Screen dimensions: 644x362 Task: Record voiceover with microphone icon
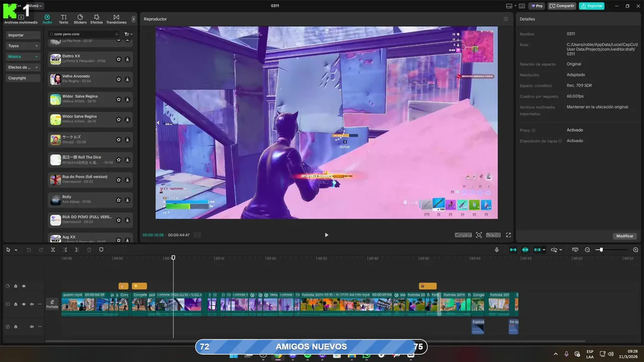click(x=497, y=249)
